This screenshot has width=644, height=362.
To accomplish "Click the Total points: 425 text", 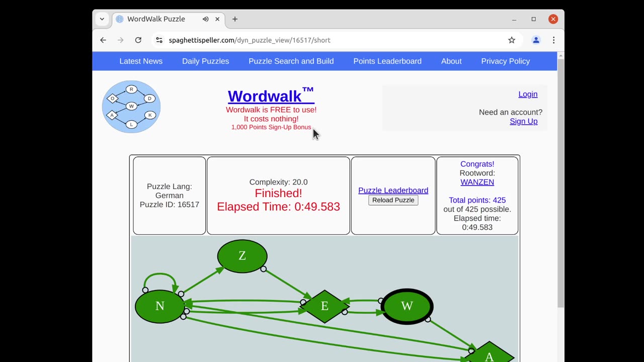I will coord(477,200).
